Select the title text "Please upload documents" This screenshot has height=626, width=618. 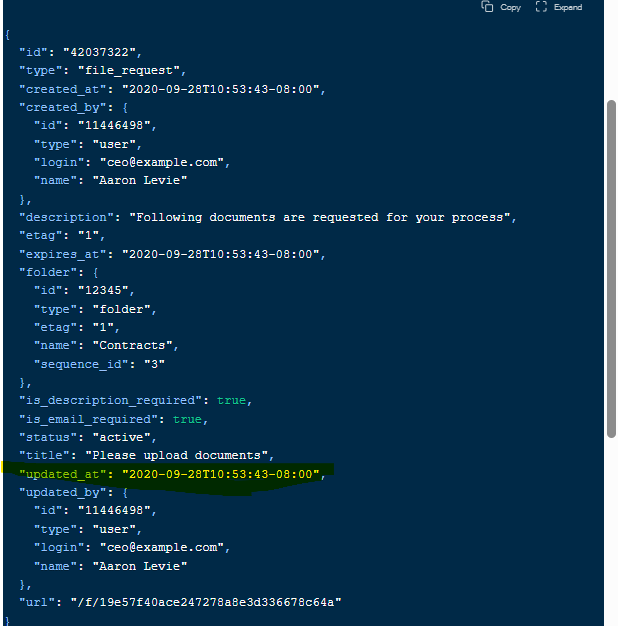[x=176, y=456]
